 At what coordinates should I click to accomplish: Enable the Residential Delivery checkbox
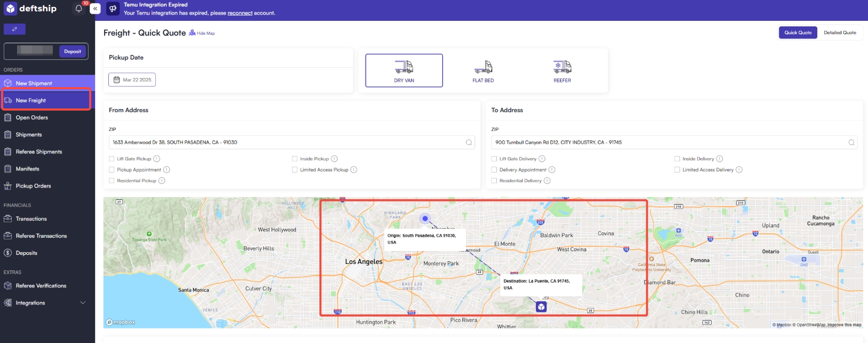[x=494, y=181]
